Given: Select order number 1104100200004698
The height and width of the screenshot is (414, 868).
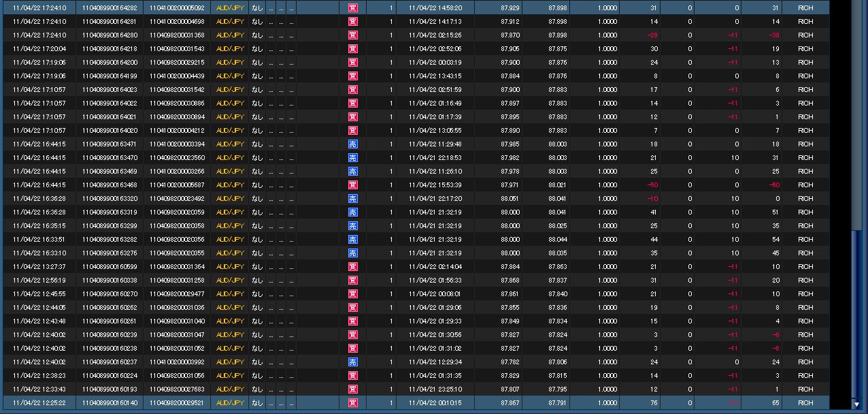Looking at the screenshot, I should [177, 22].
